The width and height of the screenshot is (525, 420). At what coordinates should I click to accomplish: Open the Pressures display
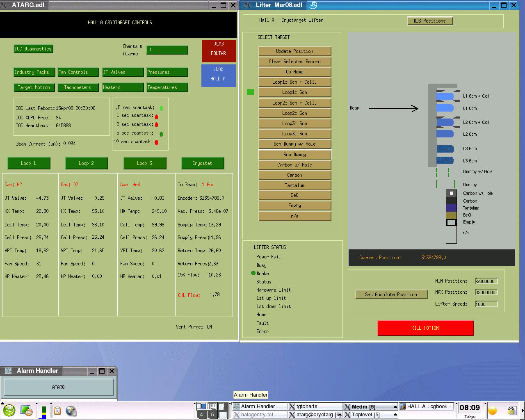point(167,72)
